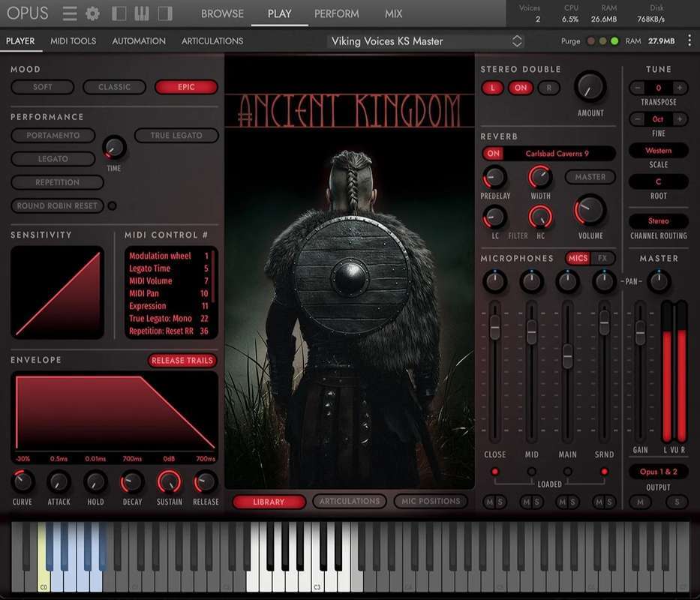The image size is (700, 600).
Task: Click the Main microphone fader handle
Action: [567, 355]
